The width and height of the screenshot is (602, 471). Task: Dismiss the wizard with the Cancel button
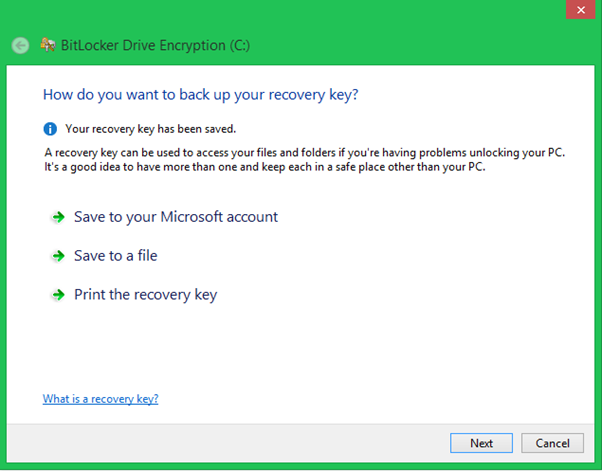552,443
